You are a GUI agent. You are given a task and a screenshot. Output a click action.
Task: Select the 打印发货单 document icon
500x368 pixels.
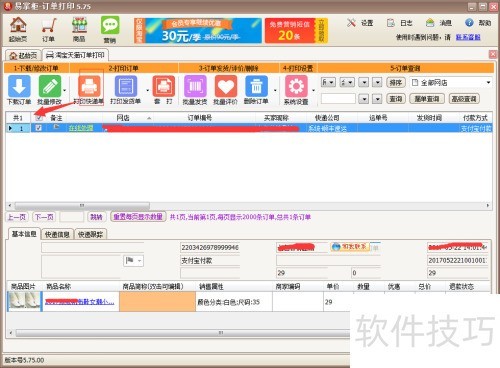pos(126,86)
